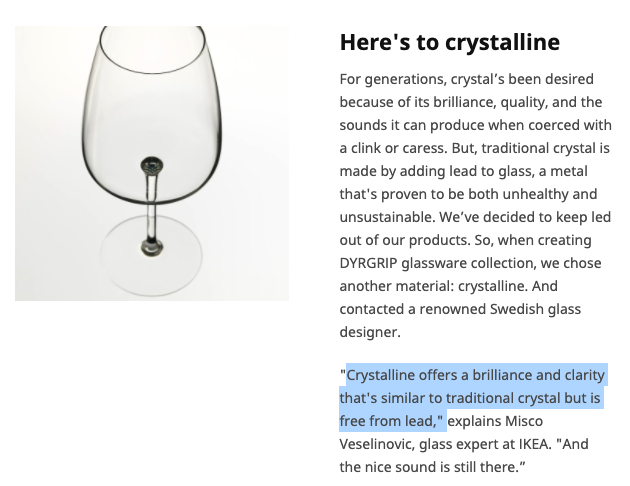Click the name 'Misco' in the quote
The image size is (630, 486).
(524, 421)
